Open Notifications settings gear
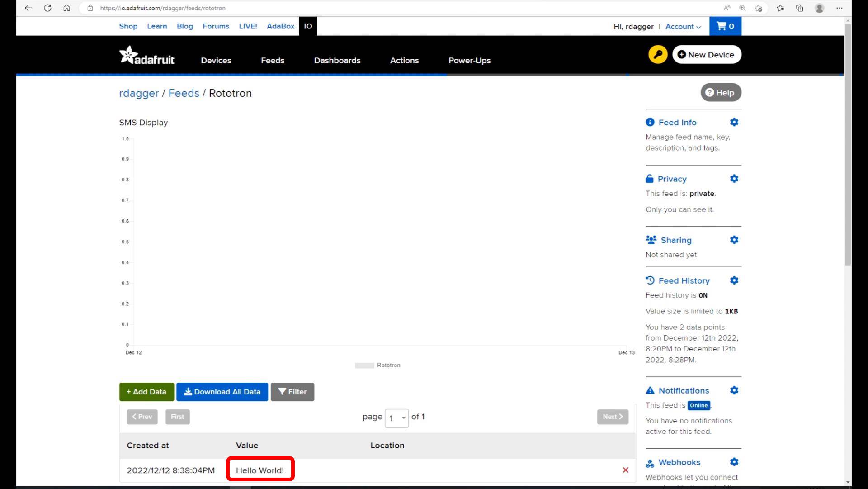868x489 pixels. tap(734, 390)
